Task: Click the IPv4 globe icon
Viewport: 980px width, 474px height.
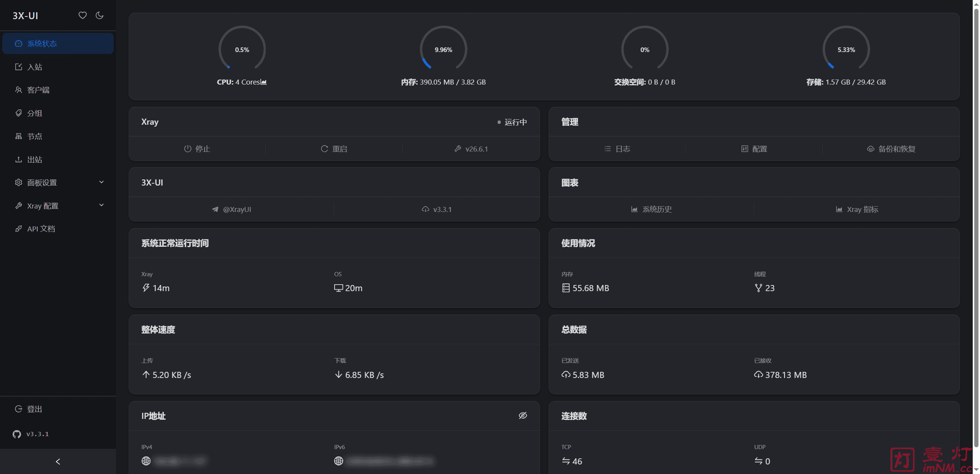Action: 146,461
